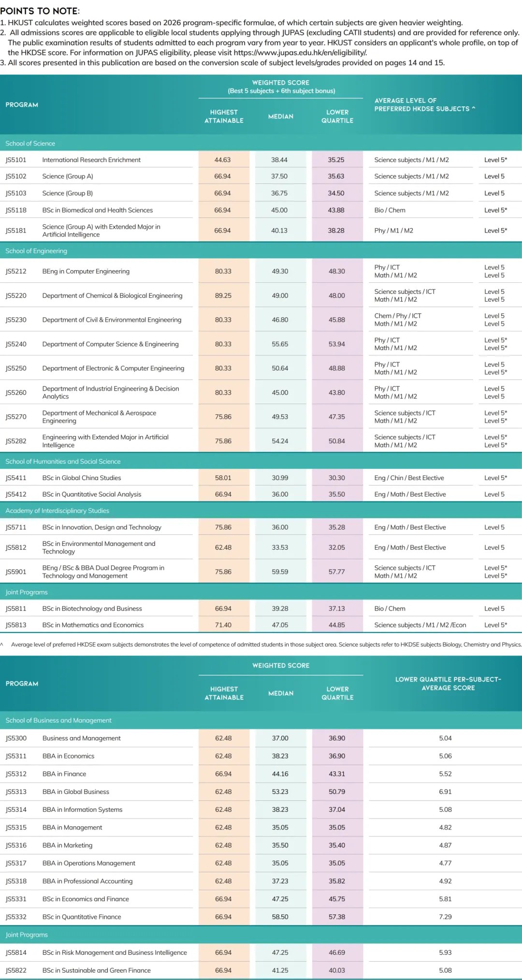Image resolution: width=522 pixels, height=980 pixels.
Task: Select program code JS5901
Action: tap(16, 572)
